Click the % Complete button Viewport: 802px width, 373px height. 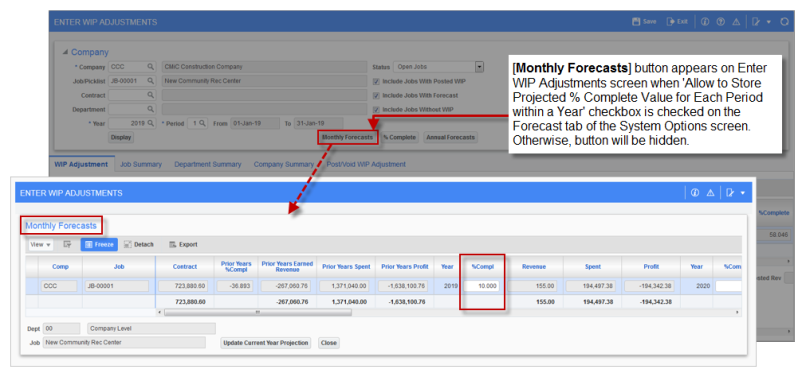399,137
